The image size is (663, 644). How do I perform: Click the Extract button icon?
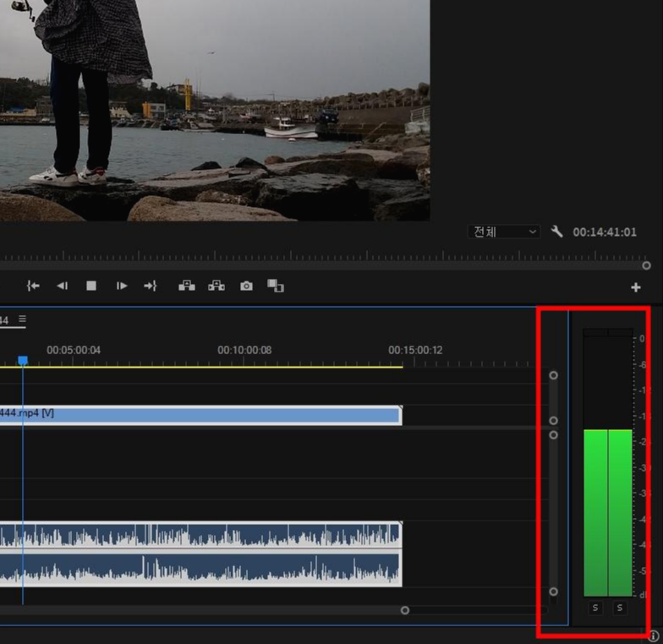tap(216, 286)
